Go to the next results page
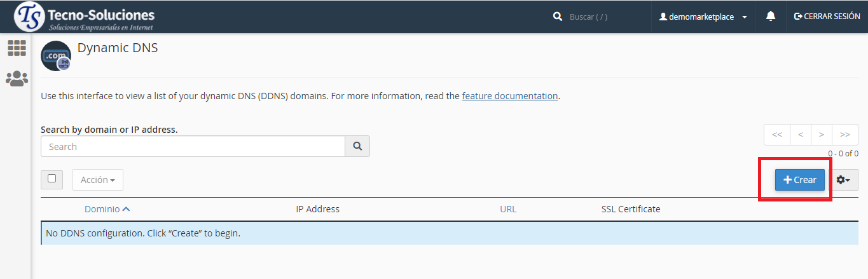This screenshot has width=868, height=279. tap(822, 135)
